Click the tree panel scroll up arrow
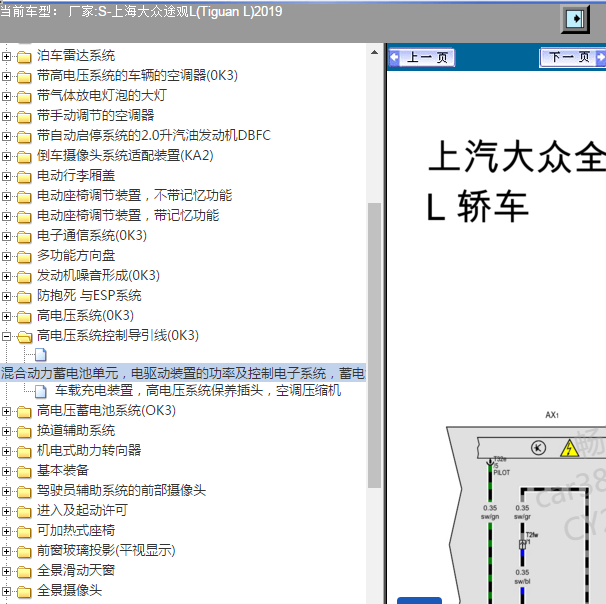The height and width of the screenshot is (604, 606). pos(374,53)
